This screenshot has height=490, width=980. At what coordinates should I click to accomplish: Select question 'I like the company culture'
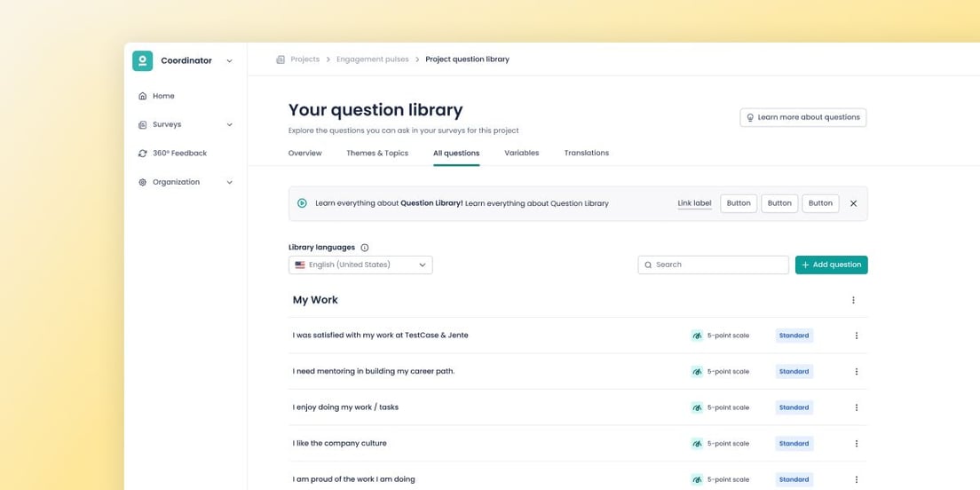click(339, 443)
